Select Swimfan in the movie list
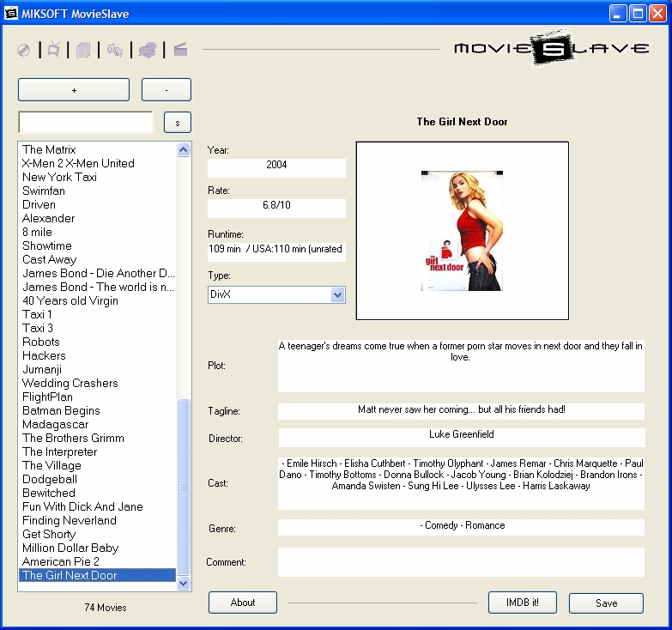 [x=98, y=191]
